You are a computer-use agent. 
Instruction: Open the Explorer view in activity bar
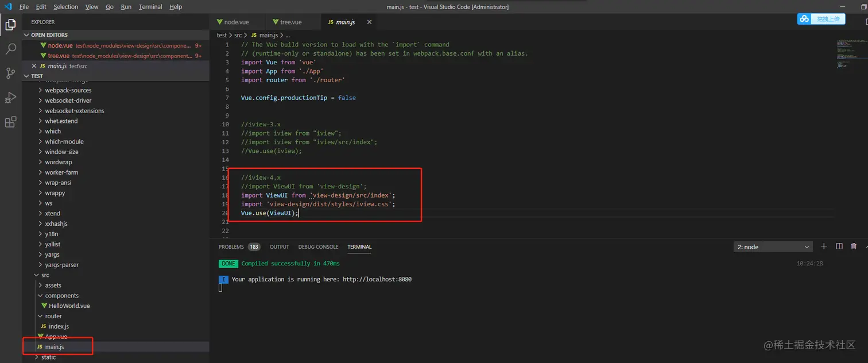[10, 25]
